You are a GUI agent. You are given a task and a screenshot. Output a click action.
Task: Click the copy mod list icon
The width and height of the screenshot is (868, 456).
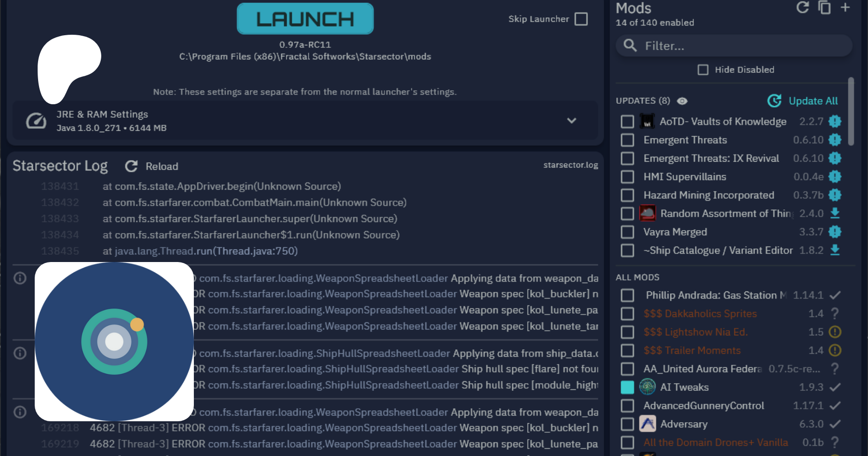point(825,7)
